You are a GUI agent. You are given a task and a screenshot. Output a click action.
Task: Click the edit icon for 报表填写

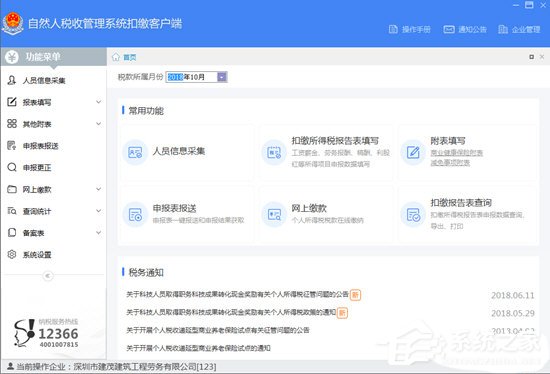coord(12,102)
